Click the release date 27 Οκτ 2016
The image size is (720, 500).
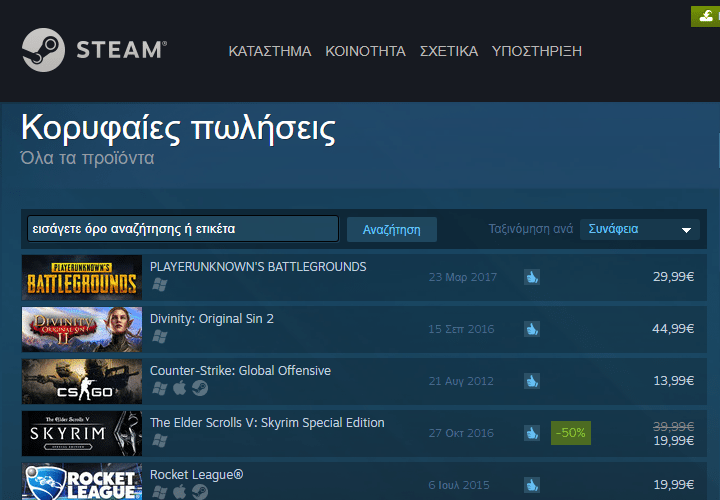(461, 433)
